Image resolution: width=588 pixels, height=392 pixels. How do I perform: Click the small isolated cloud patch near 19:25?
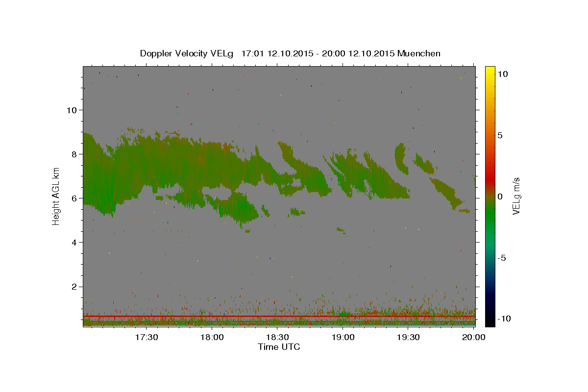click(x=401, y=158)
